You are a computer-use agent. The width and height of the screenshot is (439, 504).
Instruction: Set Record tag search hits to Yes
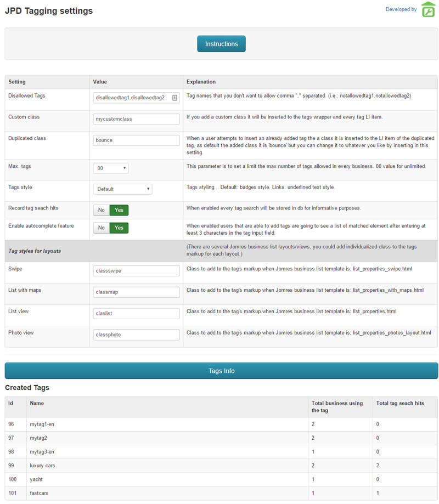point(119,210)
